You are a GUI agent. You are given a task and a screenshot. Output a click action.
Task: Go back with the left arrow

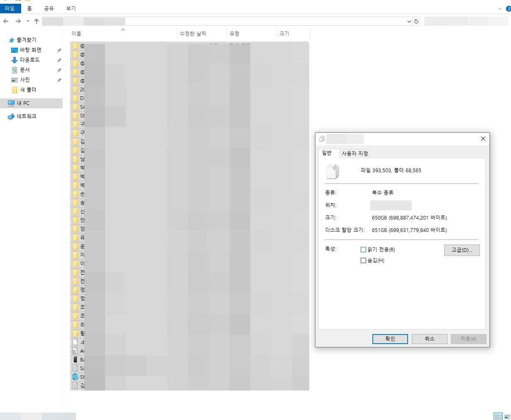tap(6, 21)
